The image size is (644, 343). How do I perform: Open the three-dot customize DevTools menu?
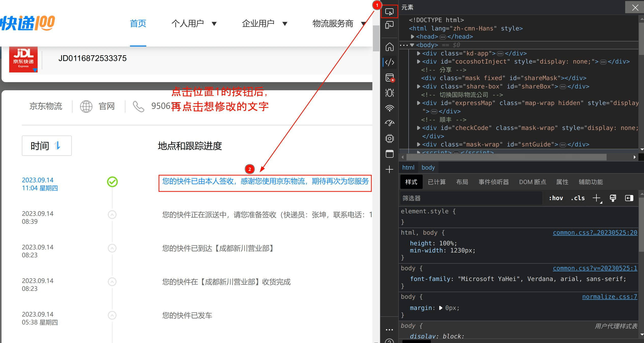(389, 330)
